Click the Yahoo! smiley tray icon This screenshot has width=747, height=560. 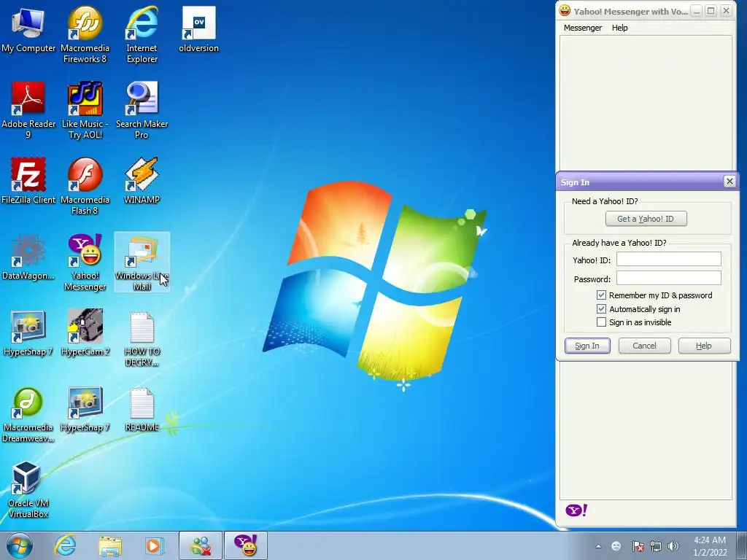click(x=616, y=546)
